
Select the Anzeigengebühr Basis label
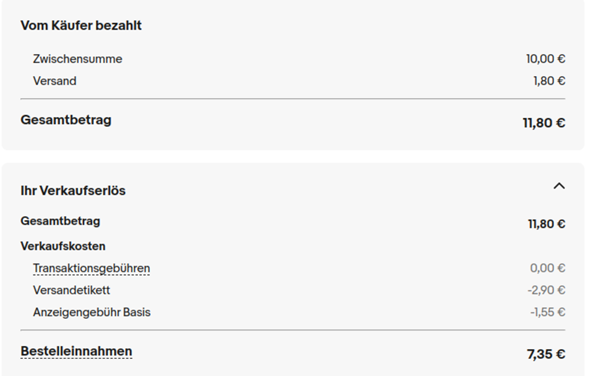[x=91, y=312]
